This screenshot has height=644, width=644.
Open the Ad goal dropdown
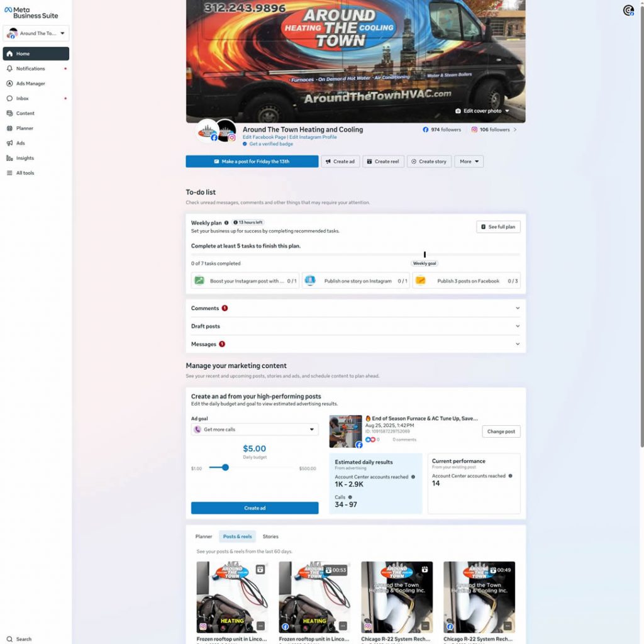tap(255, 430)
